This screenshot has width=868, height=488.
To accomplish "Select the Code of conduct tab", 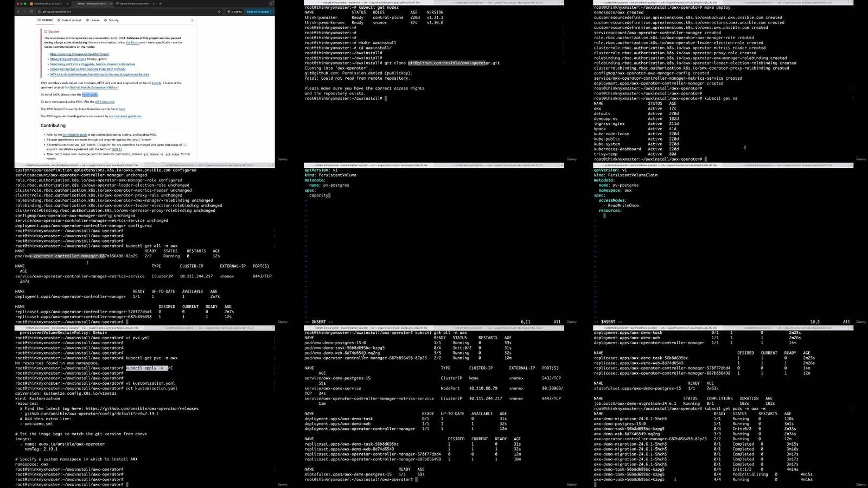I will (69, 20).
